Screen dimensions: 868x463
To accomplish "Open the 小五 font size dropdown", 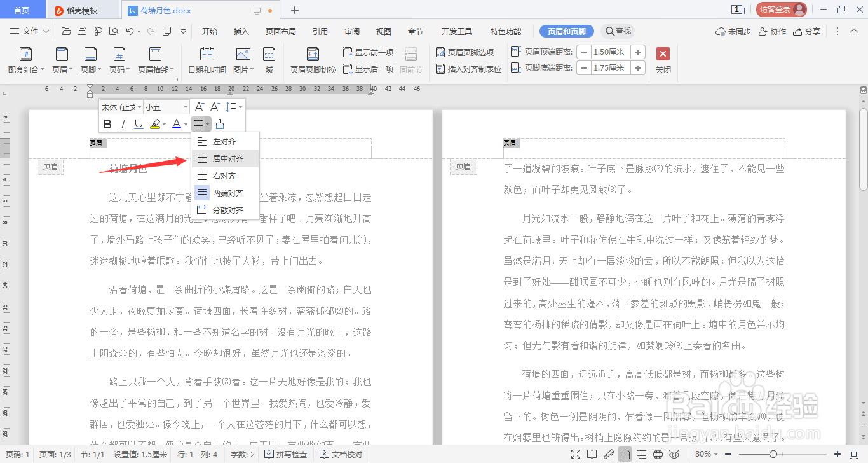I will pos(165,106).
